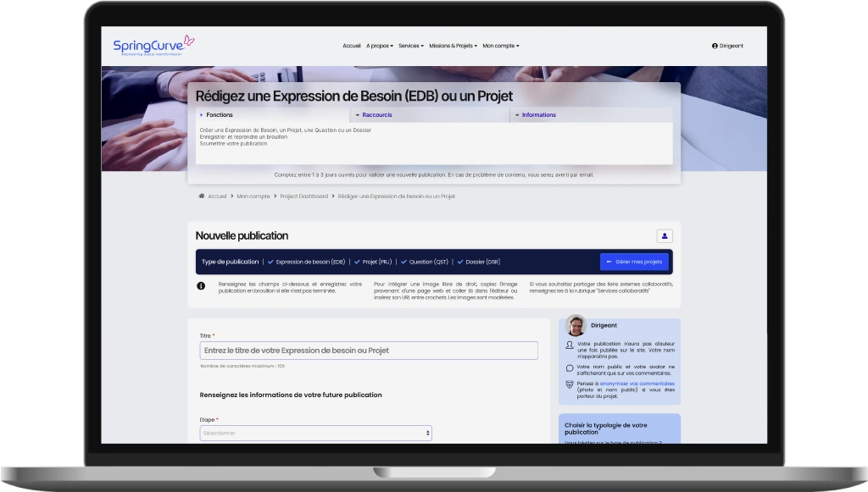The image size is (868, 492).
Task: Click the info icon beside the publication instructions
Action: point(201,286)
